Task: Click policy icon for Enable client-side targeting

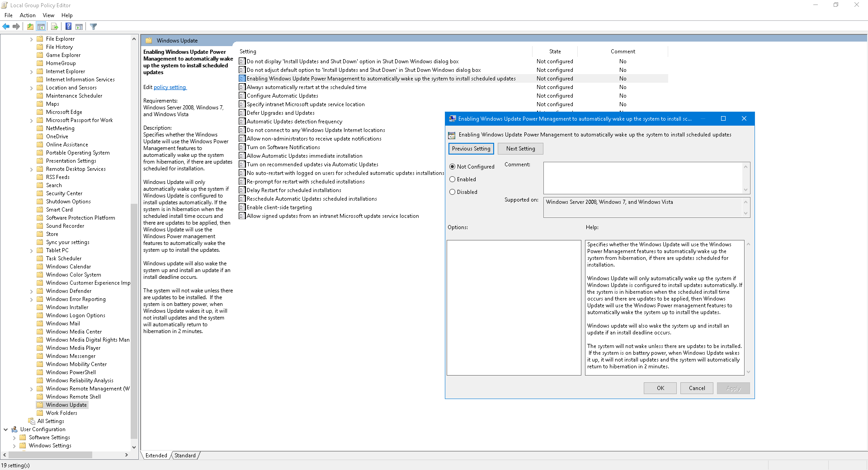Action: [242, 207]
